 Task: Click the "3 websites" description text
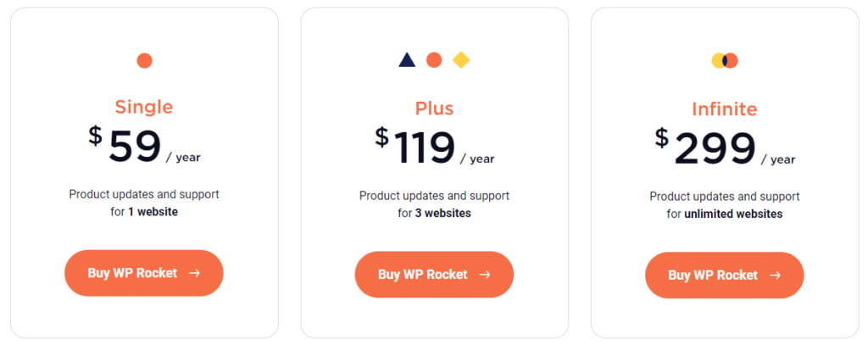pos(442,213)
